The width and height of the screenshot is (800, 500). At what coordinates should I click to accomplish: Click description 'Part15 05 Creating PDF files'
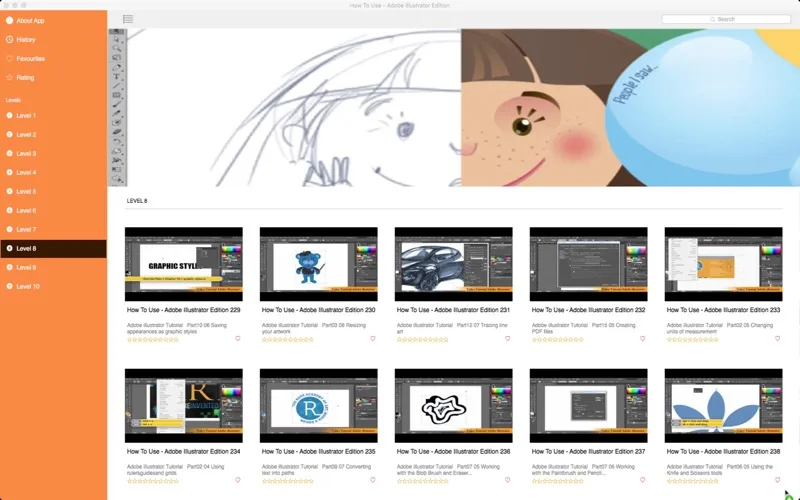[584, 328]
